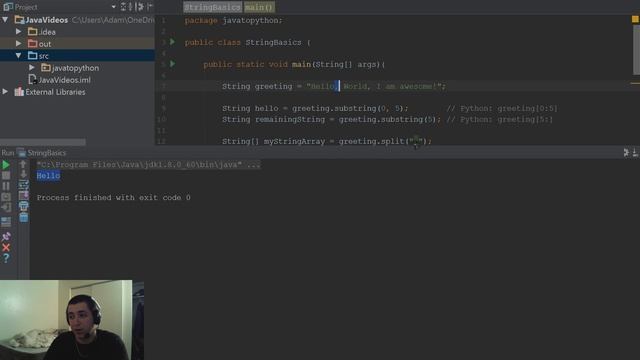Image resolution: width=640 pixels, height=360 pixels.
Task: Expand the out folder
Action: coord(18,43)
